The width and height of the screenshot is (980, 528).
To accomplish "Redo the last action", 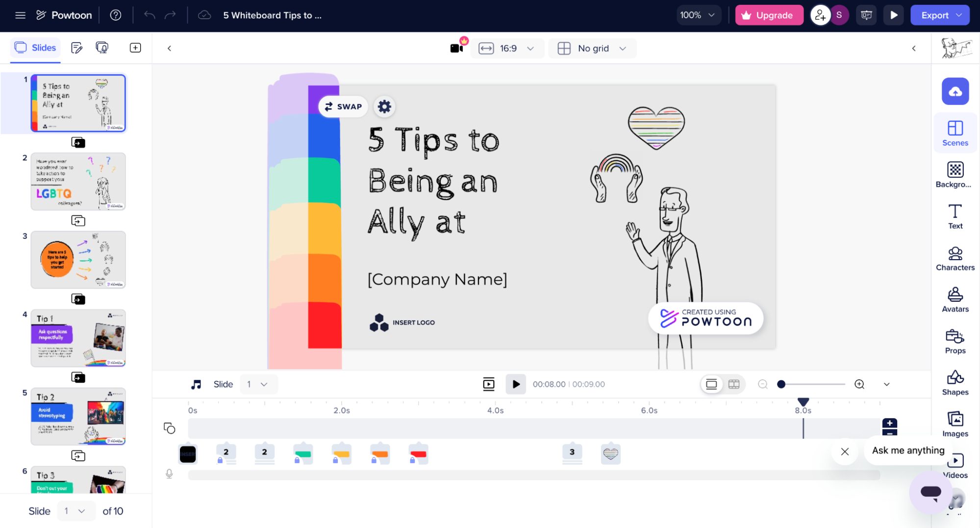I will pyautogui.click(x=170, y=15).
